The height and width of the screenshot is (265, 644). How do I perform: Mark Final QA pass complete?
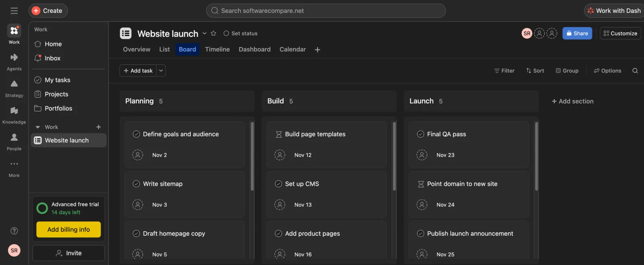click(x=421, y=134)
